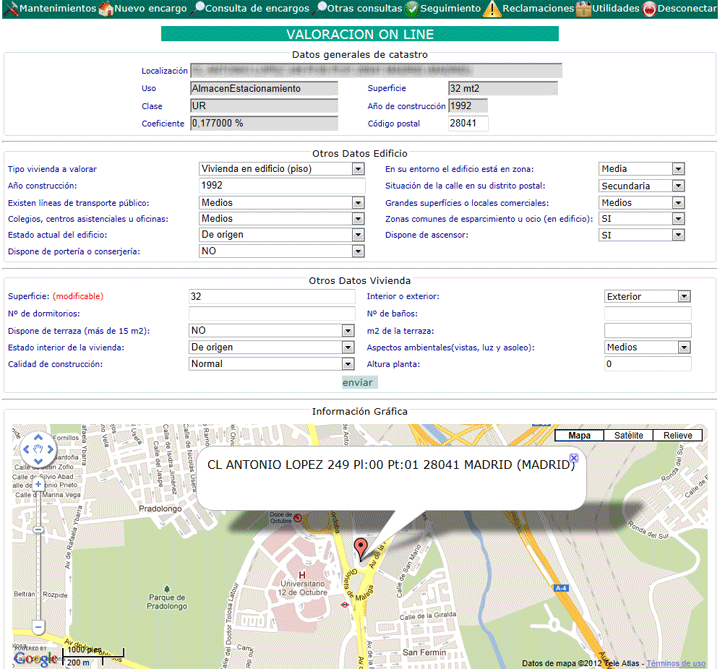Expand Zonas comunes de esparcimiento dropdown
Viewport: 720px width, 669px height.
click(x=678, y=219)
